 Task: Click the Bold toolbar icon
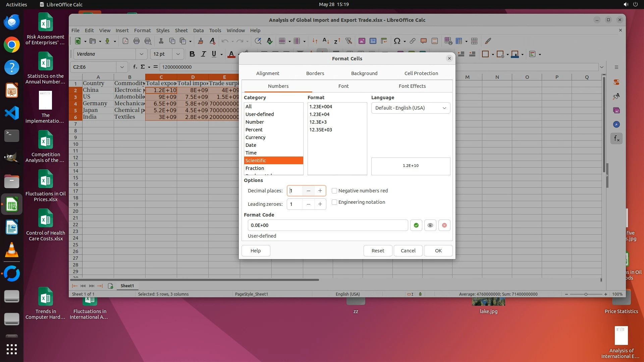click(x=192, y=54)
